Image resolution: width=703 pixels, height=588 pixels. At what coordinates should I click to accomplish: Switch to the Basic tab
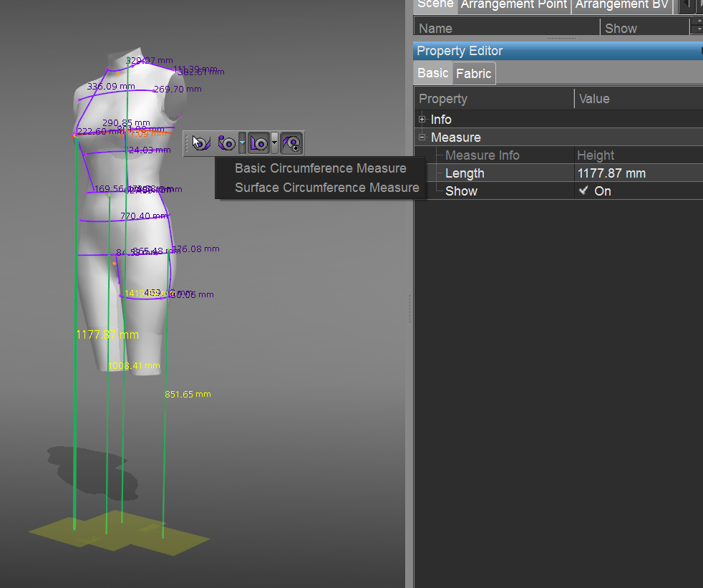pyautogui.click(x=432, y=73)
